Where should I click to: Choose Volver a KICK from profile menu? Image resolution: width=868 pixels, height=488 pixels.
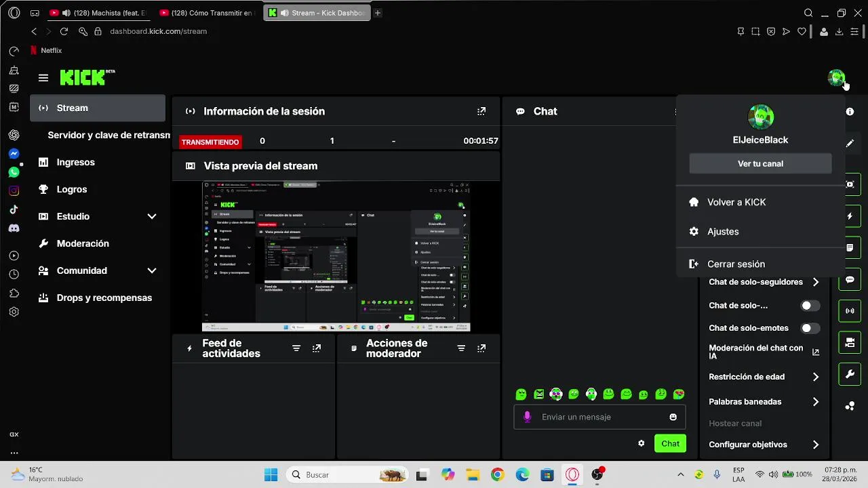coord(760,202)
